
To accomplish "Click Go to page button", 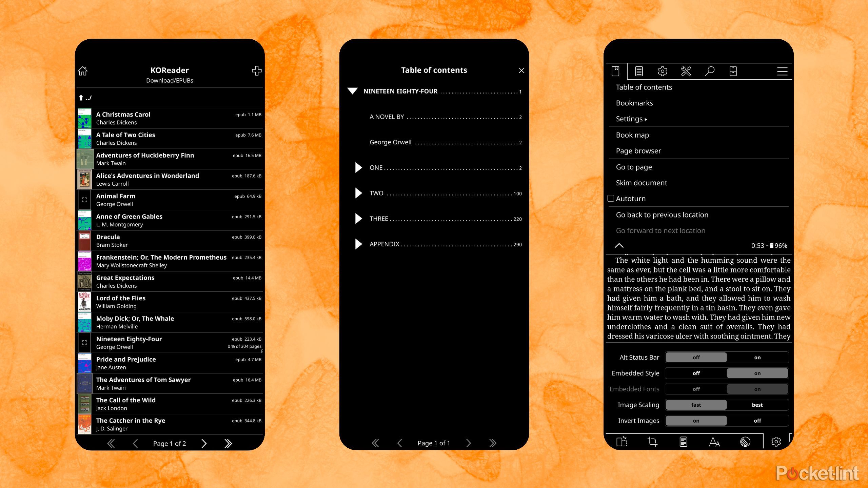I will [x=634, y=166].
